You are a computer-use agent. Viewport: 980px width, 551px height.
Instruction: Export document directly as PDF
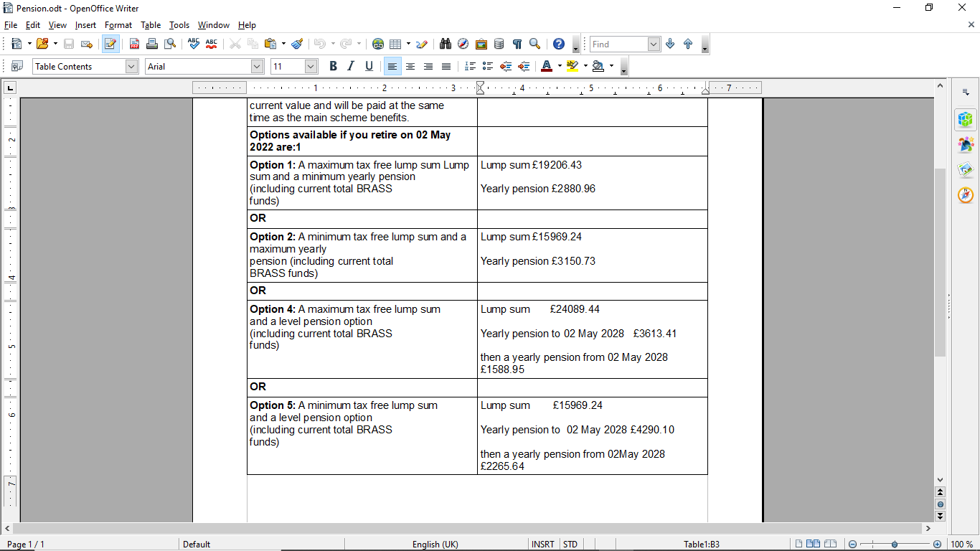134,44
